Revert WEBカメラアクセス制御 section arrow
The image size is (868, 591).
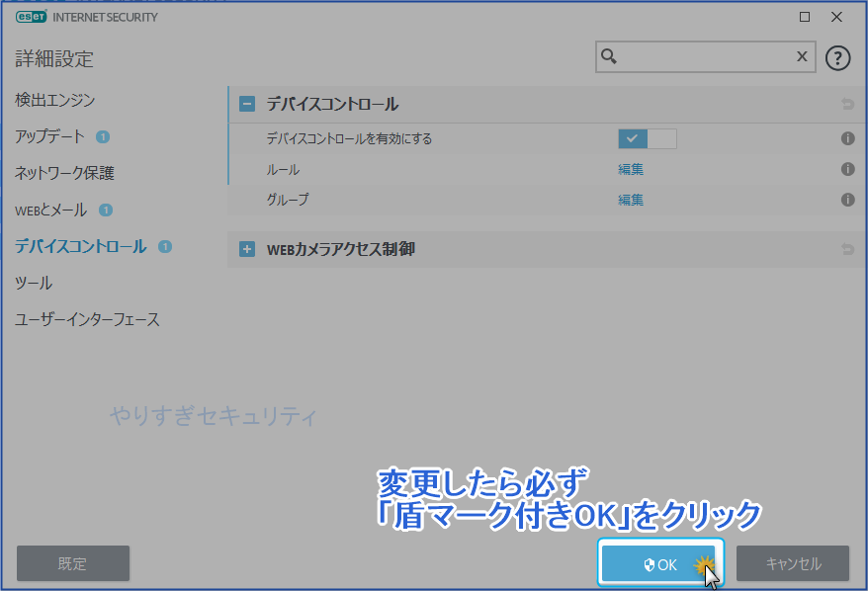tap(847, 249)
